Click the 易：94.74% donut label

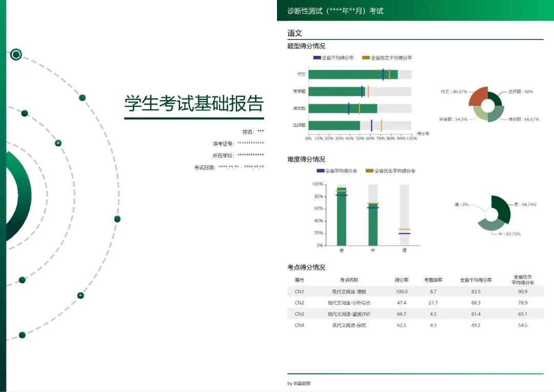click(525, 205)
